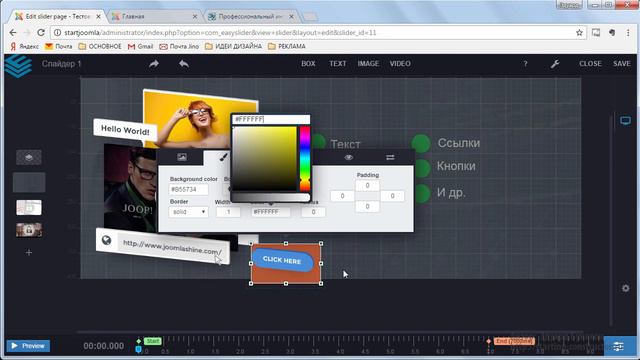This screenshot has width=640, height=360.
Task: Click SAVE in editor header
Action: [622, 64]
